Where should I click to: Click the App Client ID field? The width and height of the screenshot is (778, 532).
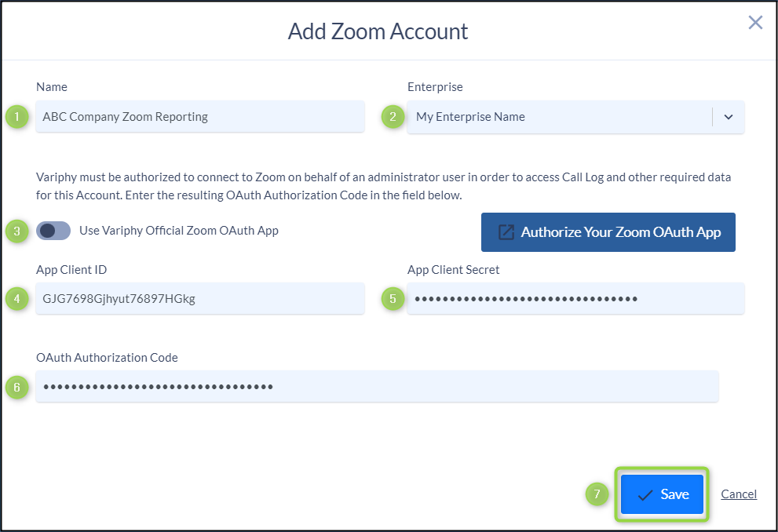[200, 298]
